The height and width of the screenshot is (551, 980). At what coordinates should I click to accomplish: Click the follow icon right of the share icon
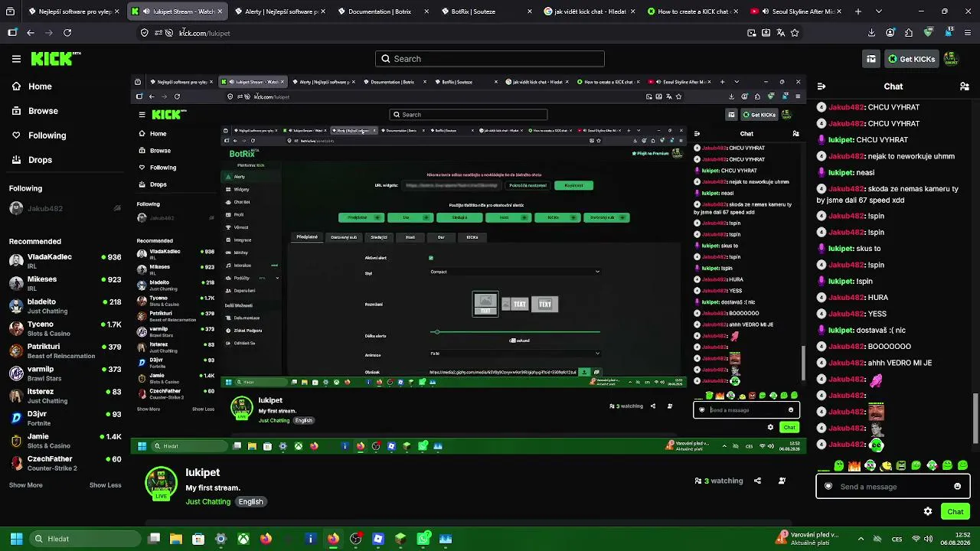tap(782, 481)
